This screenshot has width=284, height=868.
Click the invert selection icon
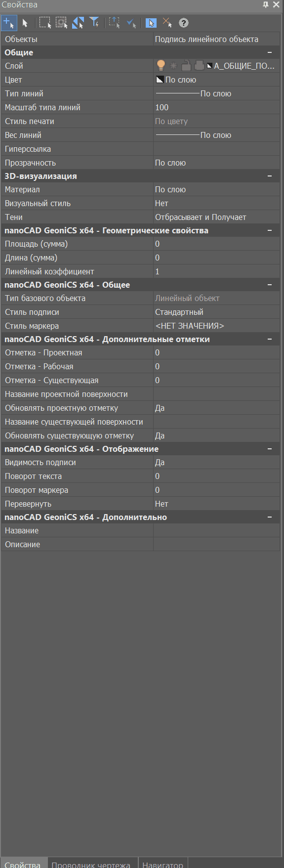78,23
